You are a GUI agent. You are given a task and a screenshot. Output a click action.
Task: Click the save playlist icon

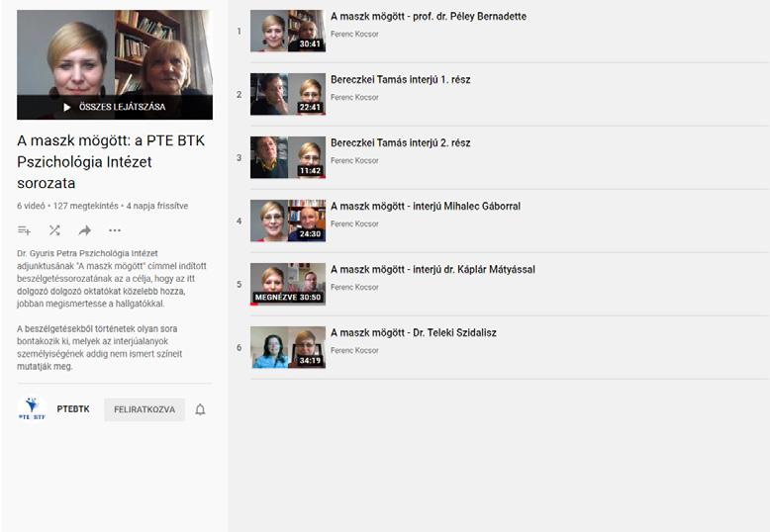pos(24,230)
